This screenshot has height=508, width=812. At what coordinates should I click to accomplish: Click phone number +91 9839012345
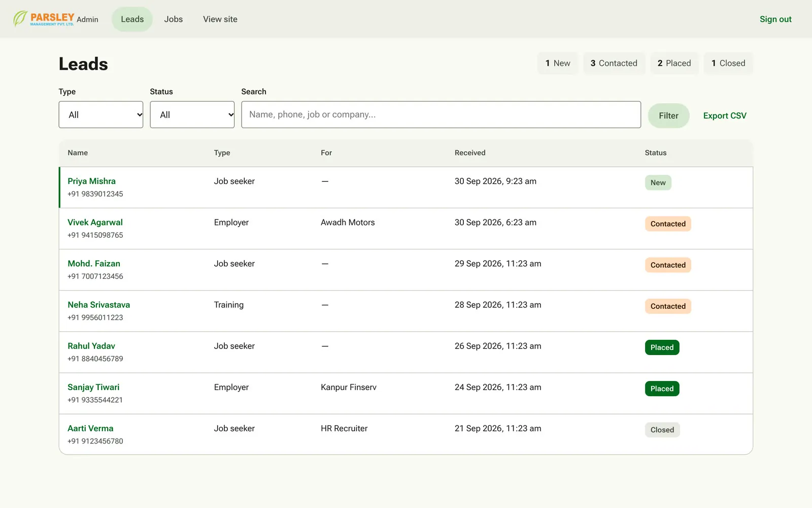click(x=95, y=194)
